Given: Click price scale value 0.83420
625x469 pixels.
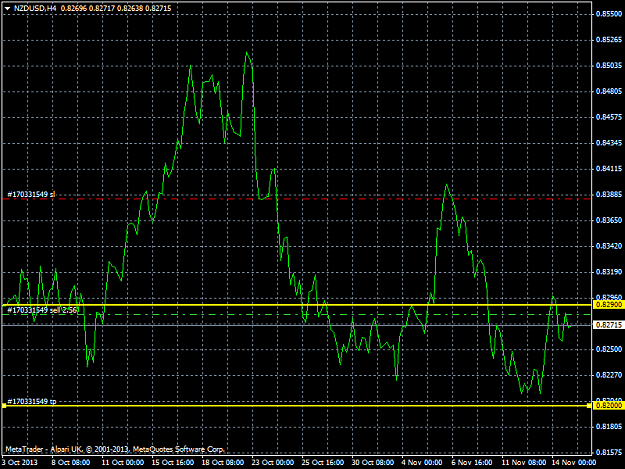Looking at the screenshot, I should (609, 246).
